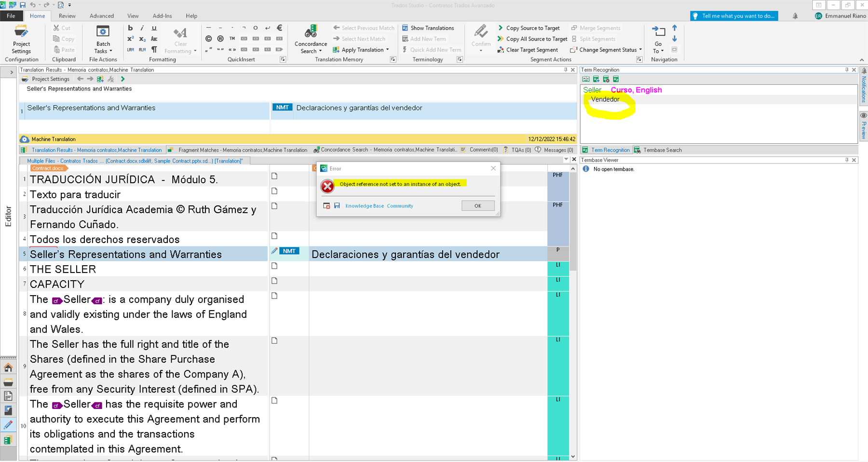Open the Concordance Search dropdown arrow
868x462 pixels.
click(x=321, y=51)
